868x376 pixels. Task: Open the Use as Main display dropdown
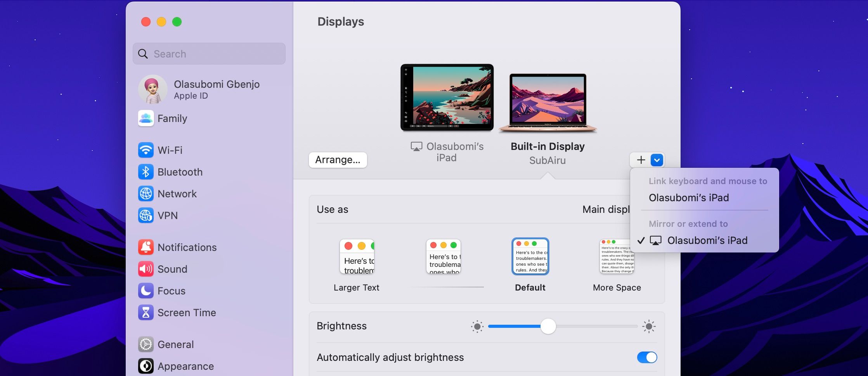tap(606, 209)
